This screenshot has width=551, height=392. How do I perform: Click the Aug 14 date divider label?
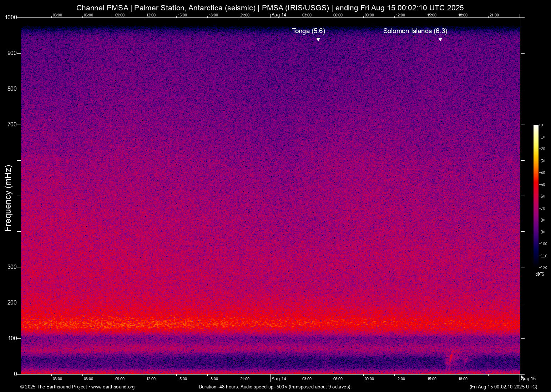279,15
